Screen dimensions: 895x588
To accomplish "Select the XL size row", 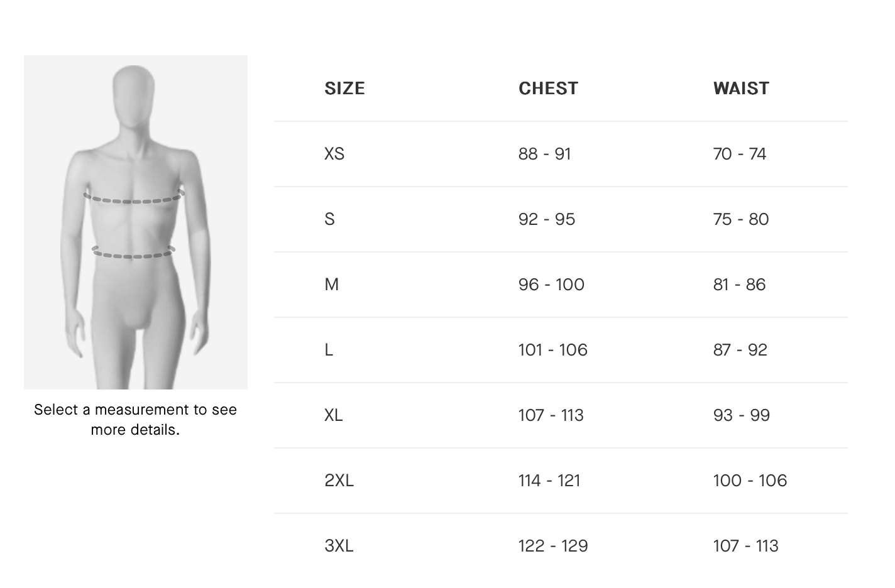I will [x=561, y=415].
